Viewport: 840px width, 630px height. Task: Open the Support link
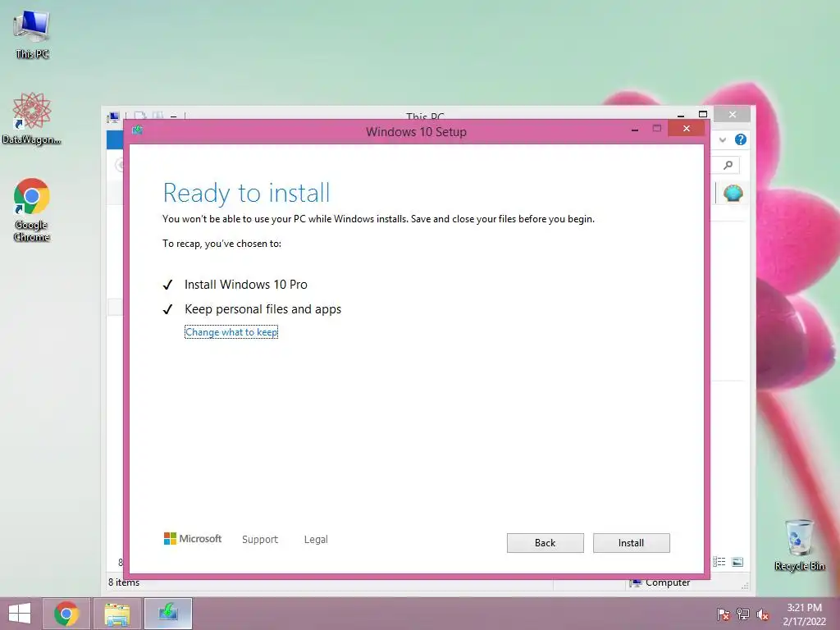coord(260,540)
